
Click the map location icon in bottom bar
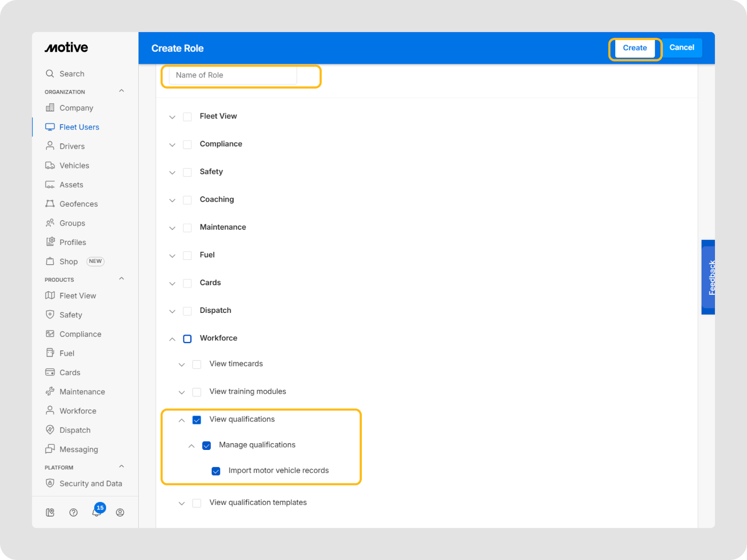[x=50, y=512]
